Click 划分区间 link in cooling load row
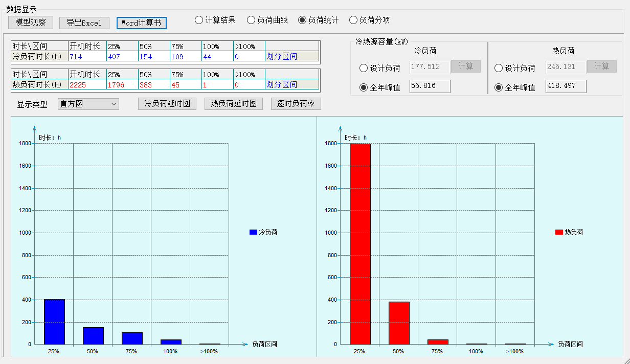 coord(282,57)
